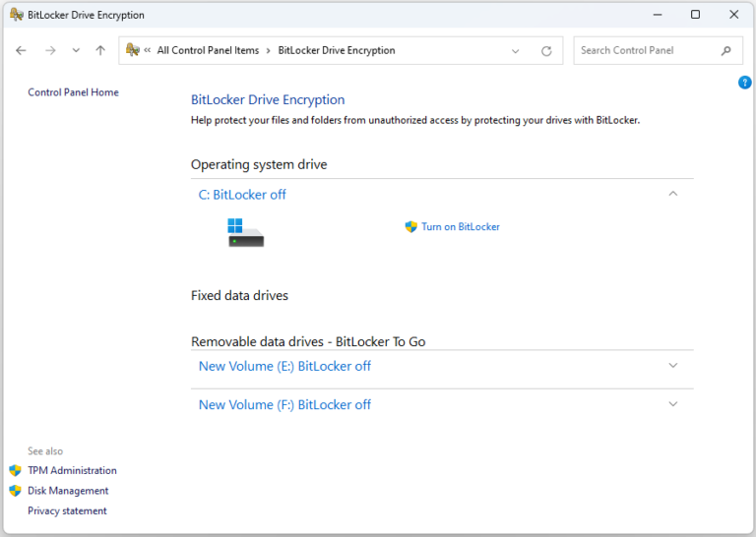756x537 pixels.
Task: Click the BitLocker Drive Encryption page heading
Action: (268, 99)
